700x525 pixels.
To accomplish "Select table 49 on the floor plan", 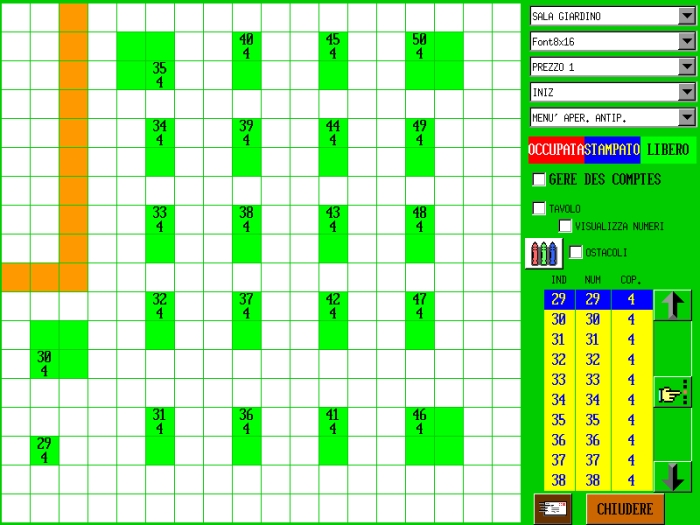I will point(420,147).
